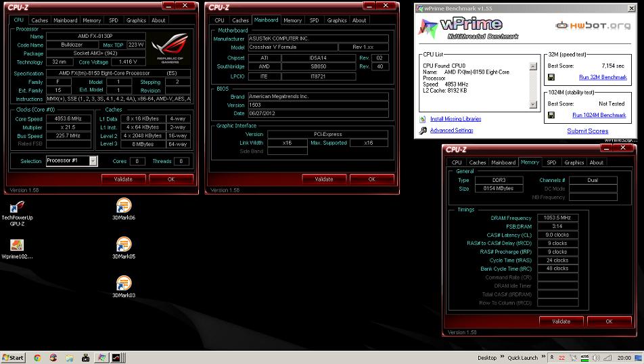644x364 pixels.
Task: Launch the 3DMark05 desktop shortcut
Action: (x=124, y=248)
